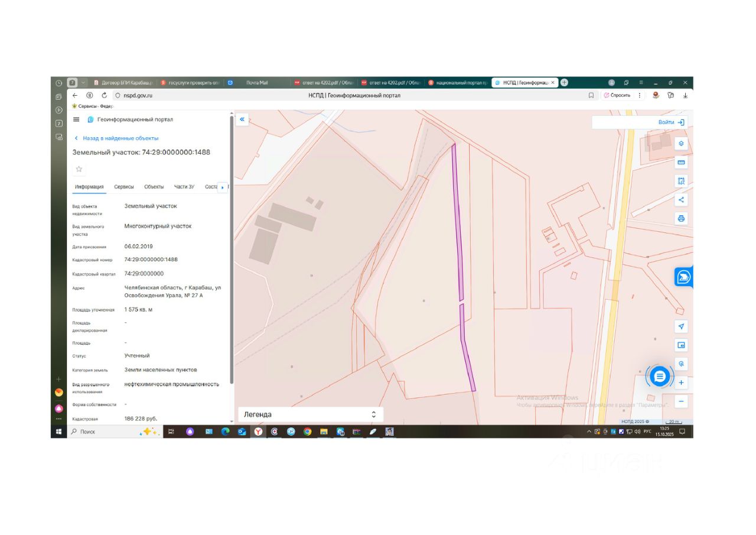Show hidden system tray icons
This screenshot has width=756, height=535.
[589, 432]
